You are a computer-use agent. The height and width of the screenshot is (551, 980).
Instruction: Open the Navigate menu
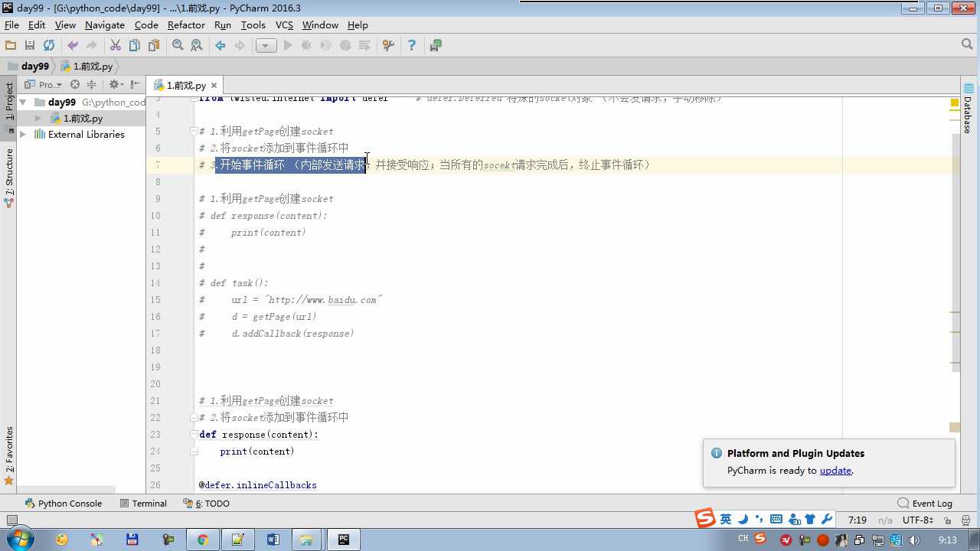(104, 25)
